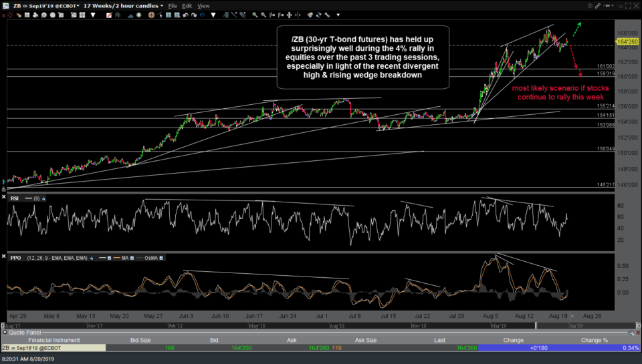Screen dimensions: 642x364
Task: Click the red pencil annotation icon
Action: pos(109,15)
